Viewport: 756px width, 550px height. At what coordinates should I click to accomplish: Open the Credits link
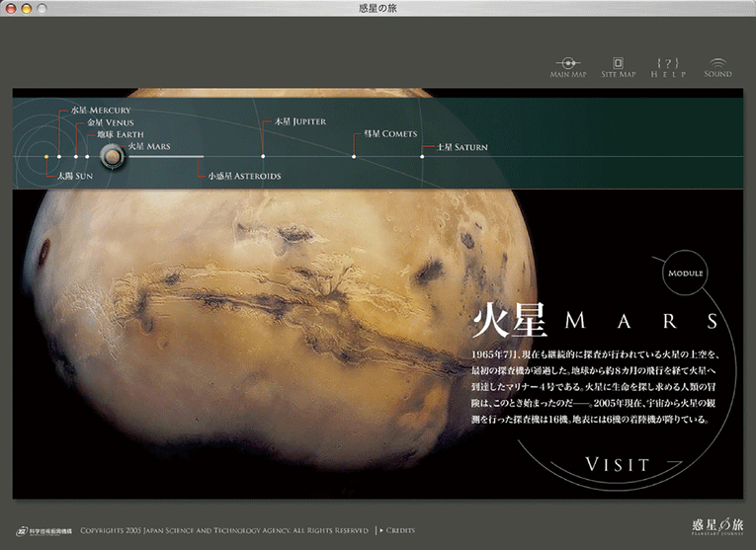398,530
